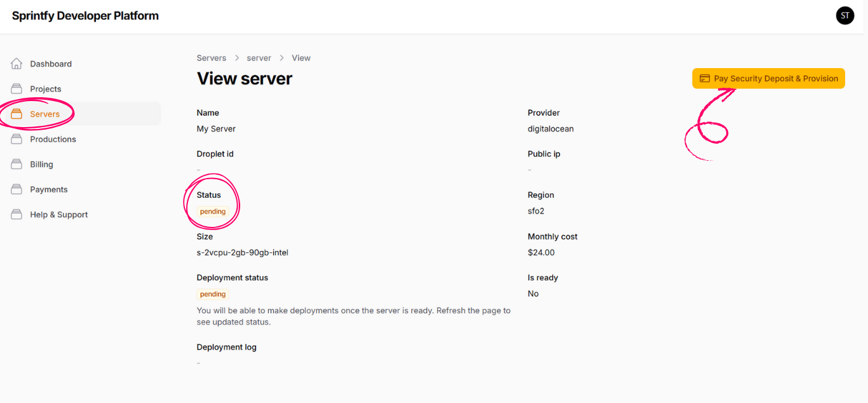Click the Servers breadcrumb link
Viewport: 868px width, 403px height.
pos(212,58)
